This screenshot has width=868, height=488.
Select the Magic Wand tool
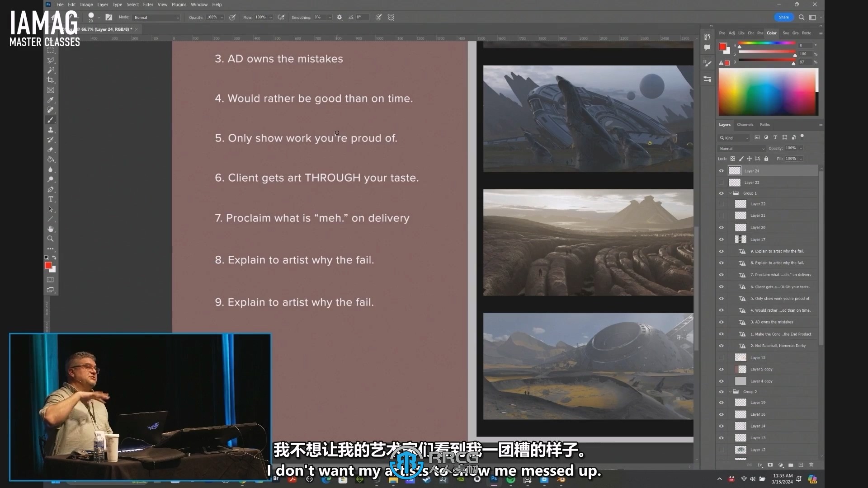coord(51,70)
